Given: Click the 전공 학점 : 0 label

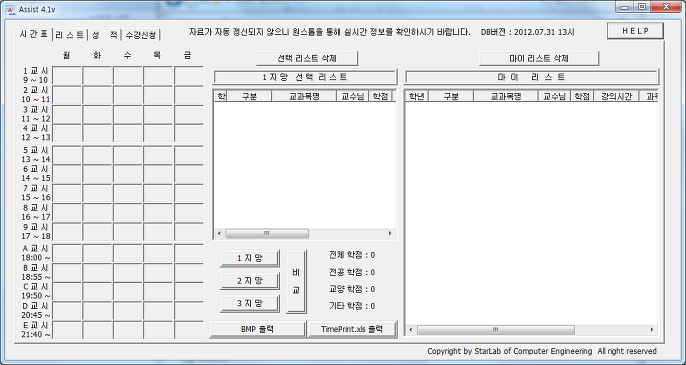Looking at the screenshot, I should coord(352,272).
